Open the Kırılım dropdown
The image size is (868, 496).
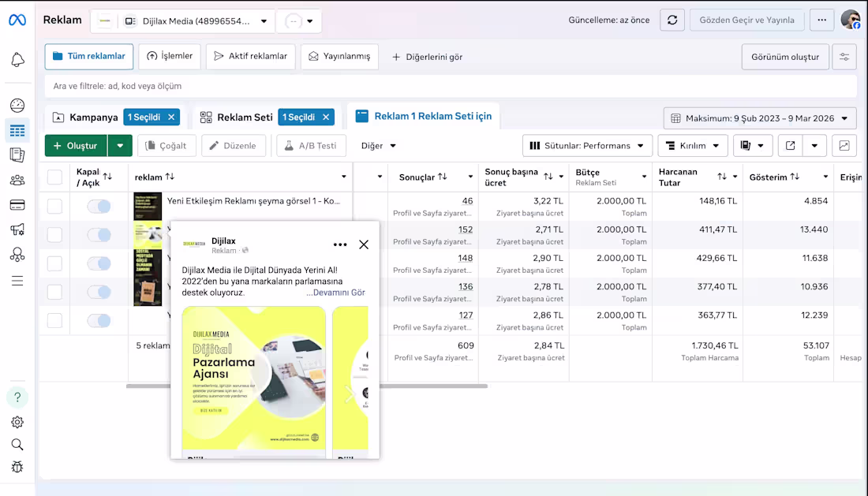(693, 145)
